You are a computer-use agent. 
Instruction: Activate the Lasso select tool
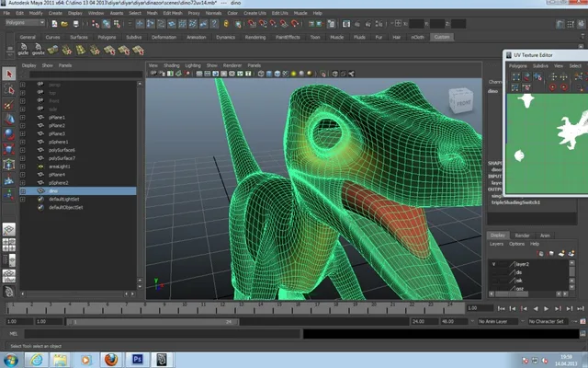coord(9,89)
